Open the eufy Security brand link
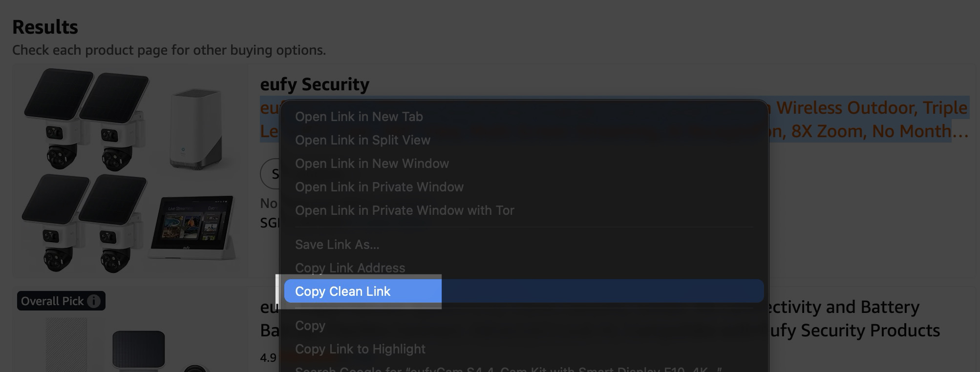The image size is (980, 372). point(315,84)
